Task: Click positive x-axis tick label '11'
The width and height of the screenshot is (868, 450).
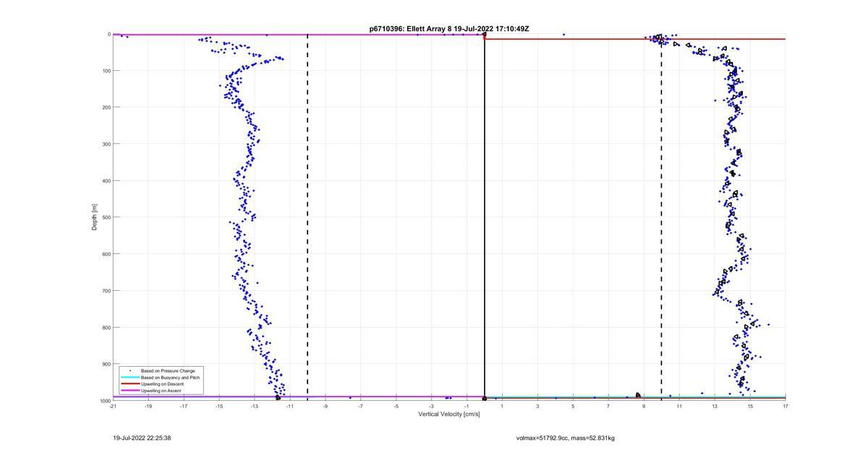Action: pos(679,407)
